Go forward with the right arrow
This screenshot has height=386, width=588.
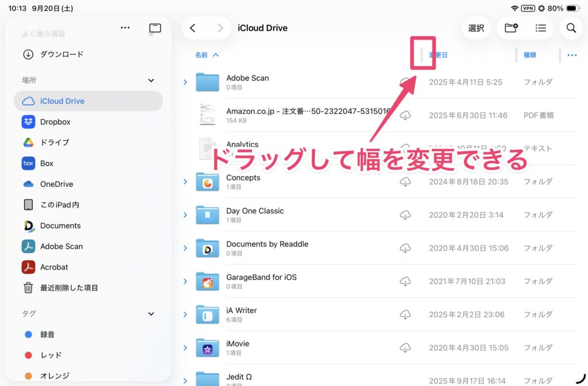(220, 28)
